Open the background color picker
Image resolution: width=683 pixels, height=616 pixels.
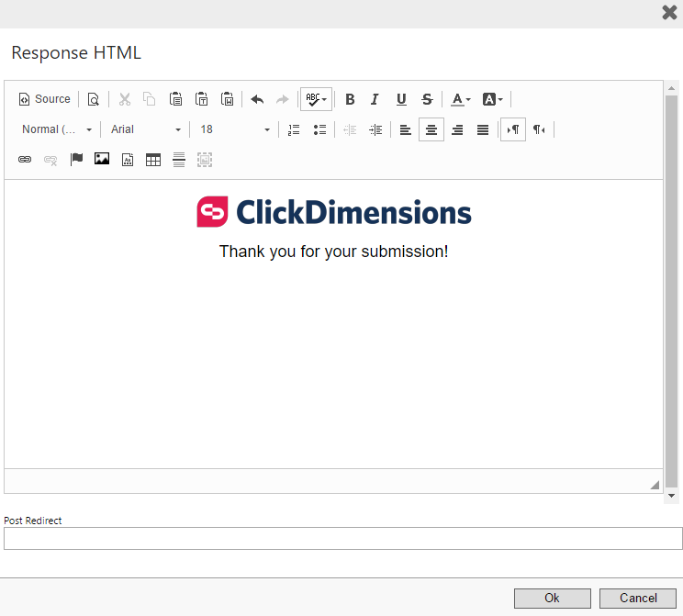(492, 99)
